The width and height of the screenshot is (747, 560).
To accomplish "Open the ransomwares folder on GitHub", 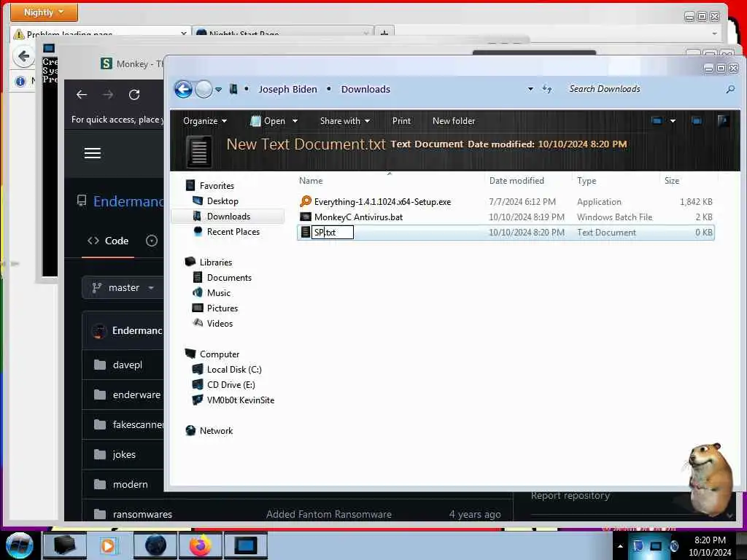I will (142, 514).
